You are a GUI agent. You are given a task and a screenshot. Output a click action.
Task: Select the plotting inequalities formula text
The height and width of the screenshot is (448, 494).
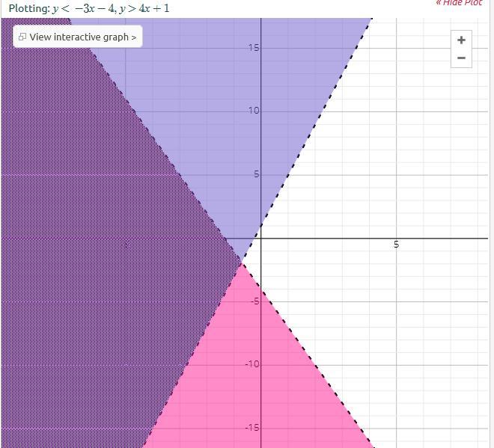coord(111,8)
